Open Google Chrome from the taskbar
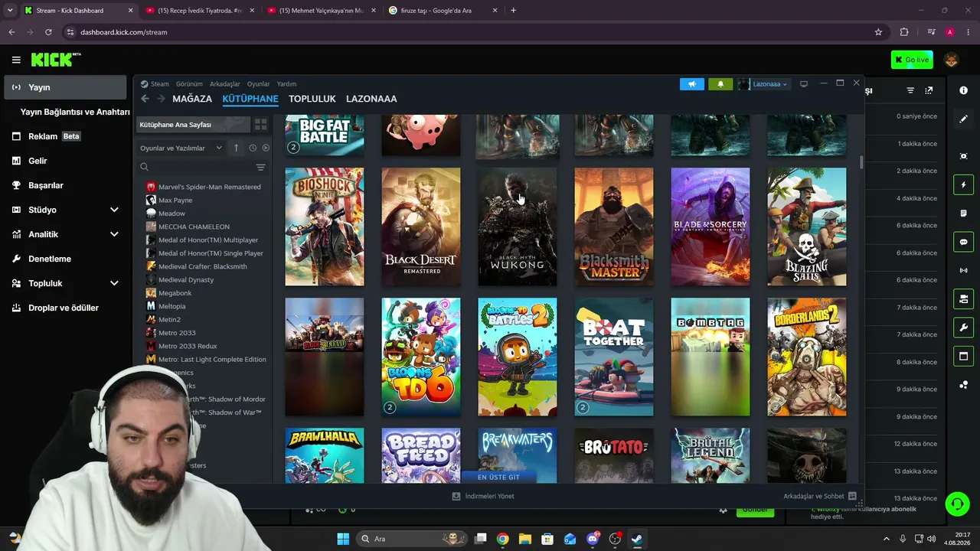980x551 pixels. pyautogui.click(x=502, y=539)
